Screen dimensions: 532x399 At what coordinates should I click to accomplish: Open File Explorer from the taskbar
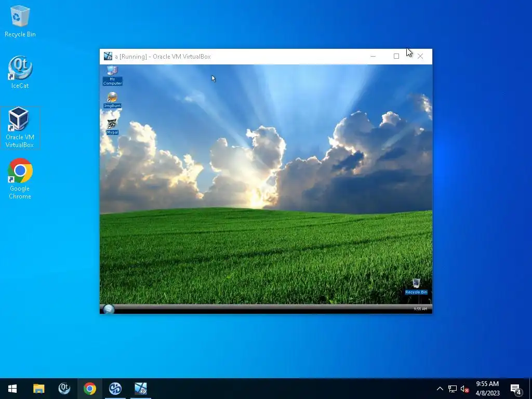point(38,389)
